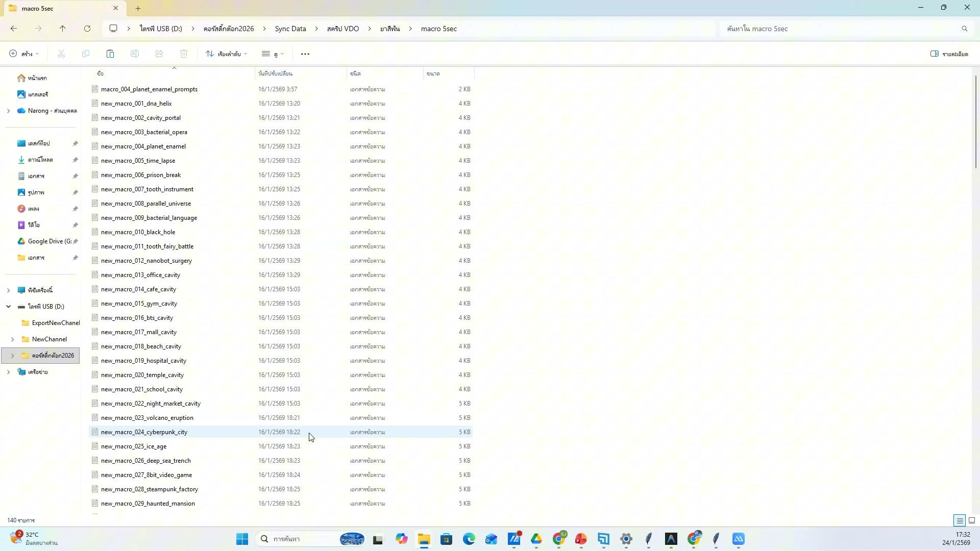Open the See more ellipsis menu

[305, 54]
